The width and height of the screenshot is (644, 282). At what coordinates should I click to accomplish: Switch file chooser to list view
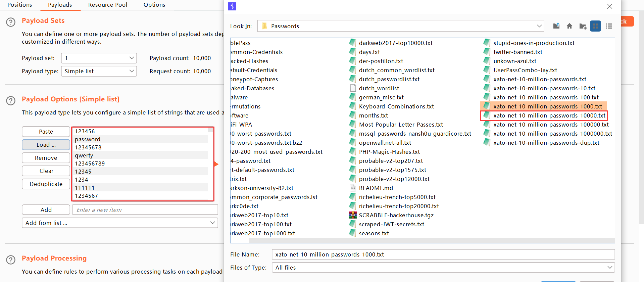(596, 26)
